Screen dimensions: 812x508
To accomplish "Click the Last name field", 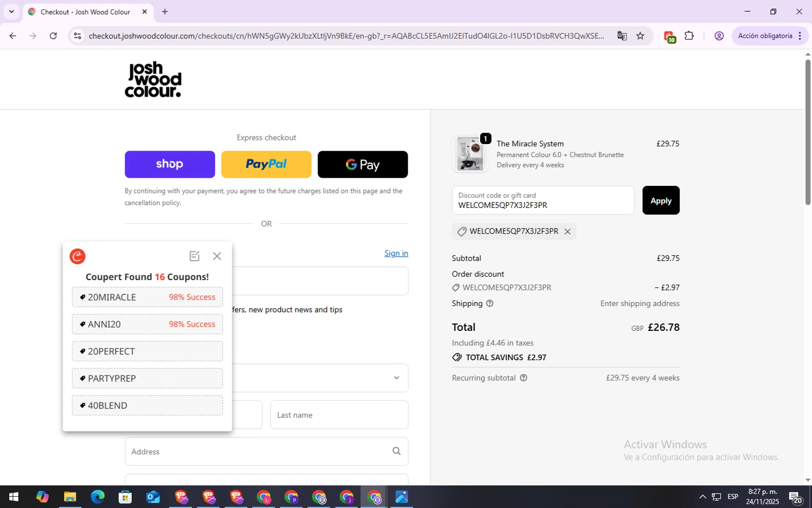I will point(339,415).
